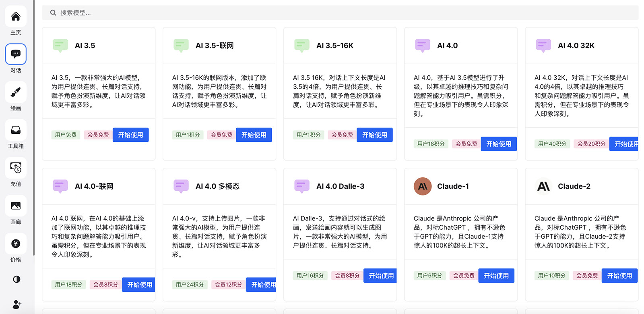Click the 用户24积分 tag
Screen dimensions: 644x314
(x=190, y=285)
